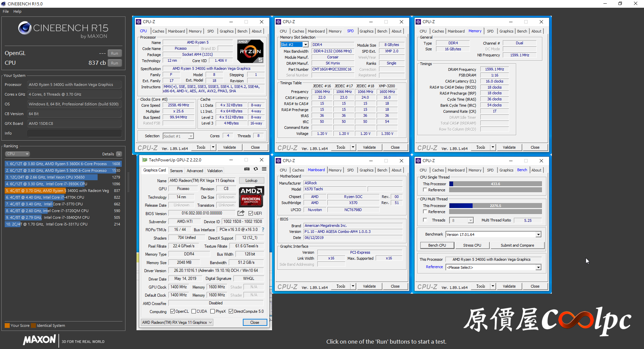Toggle DirectCompute 5.0 checkbox
Viewport: 644px width, 349px height.
[231, 311]
